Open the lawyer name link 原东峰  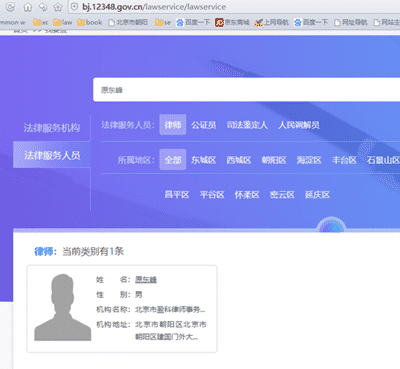(146, 280)
